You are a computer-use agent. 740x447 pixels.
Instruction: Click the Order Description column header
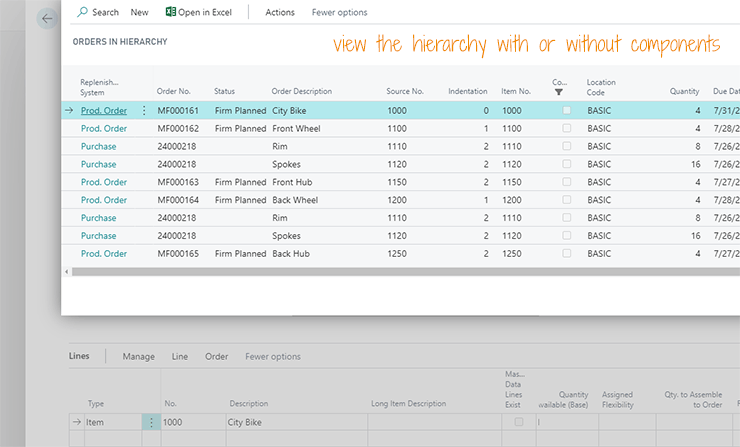coord(302,91)
